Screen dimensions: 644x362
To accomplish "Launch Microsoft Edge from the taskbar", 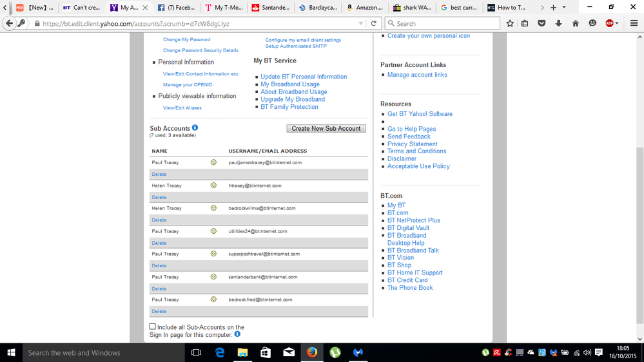I will (220, 352).
